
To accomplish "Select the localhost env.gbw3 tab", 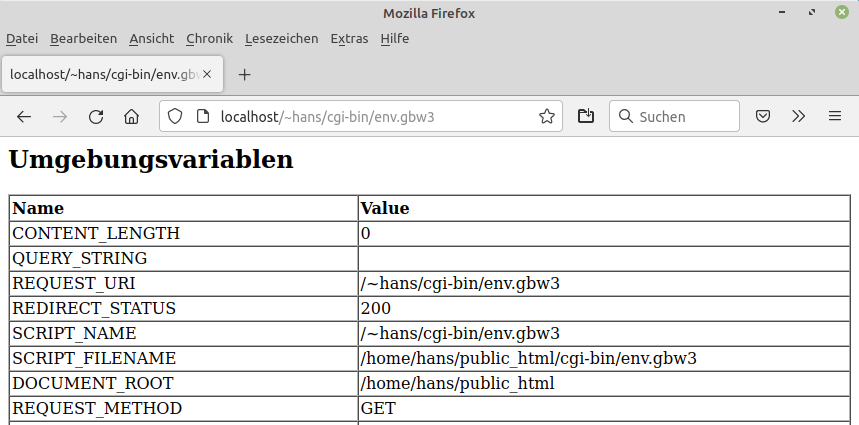I will (100, 75).
